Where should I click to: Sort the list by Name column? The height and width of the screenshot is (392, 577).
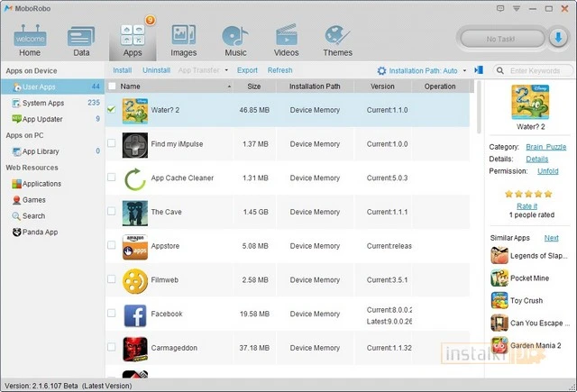171,87
